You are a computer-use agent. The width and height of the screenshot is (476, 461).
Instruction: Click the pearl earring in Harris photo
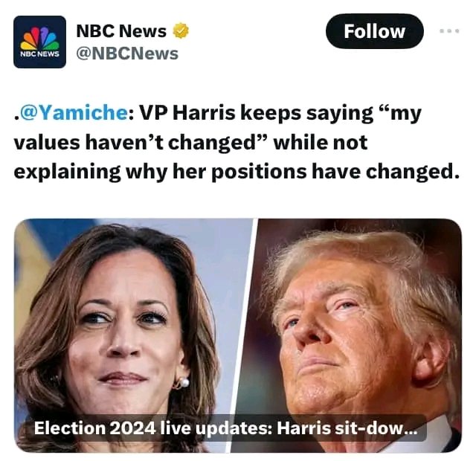184,382
